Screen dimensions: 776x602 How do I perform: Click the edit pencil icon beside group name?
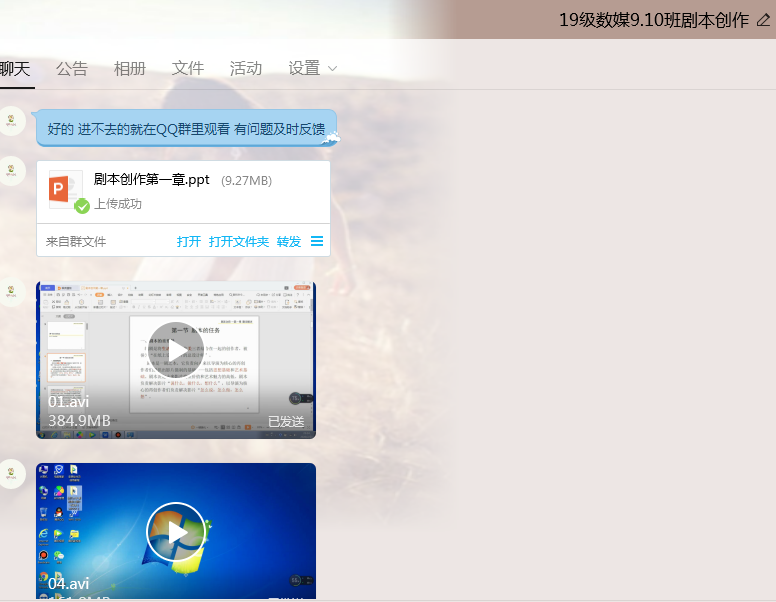[764, 20]
